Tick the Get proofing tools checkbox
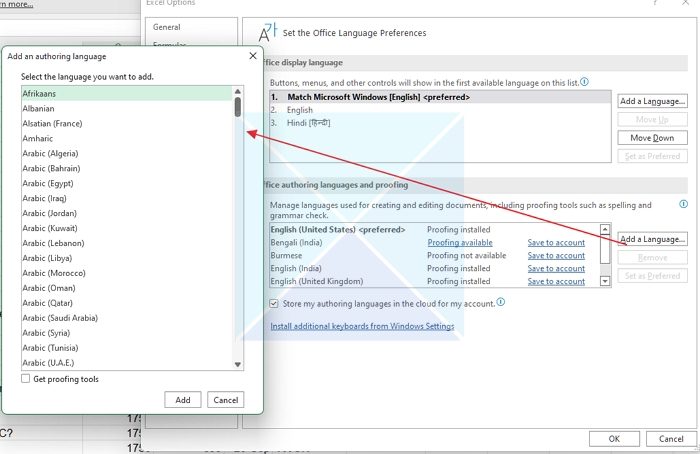This screenshot has height=454, width=700. pyautogui.click(x=26, y=379)
